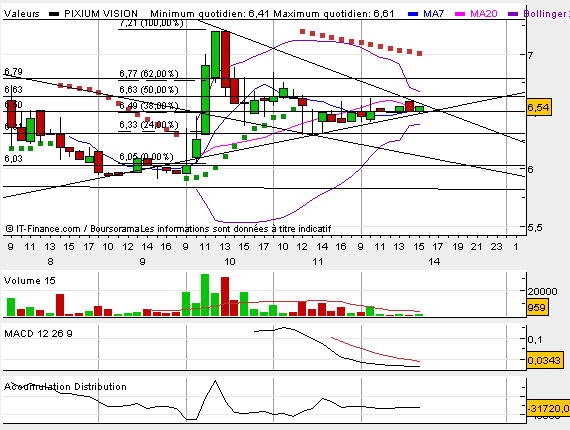Select the '6,05 (0,00%)' Fibonacci label

coord(146,157)
